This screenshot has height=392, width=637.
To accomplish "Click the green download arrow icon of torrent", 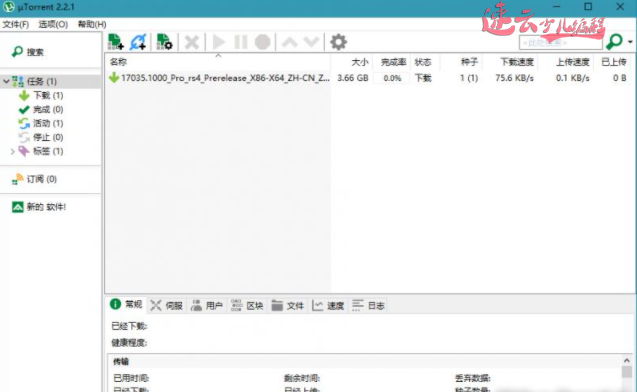I will pos(114,78).
